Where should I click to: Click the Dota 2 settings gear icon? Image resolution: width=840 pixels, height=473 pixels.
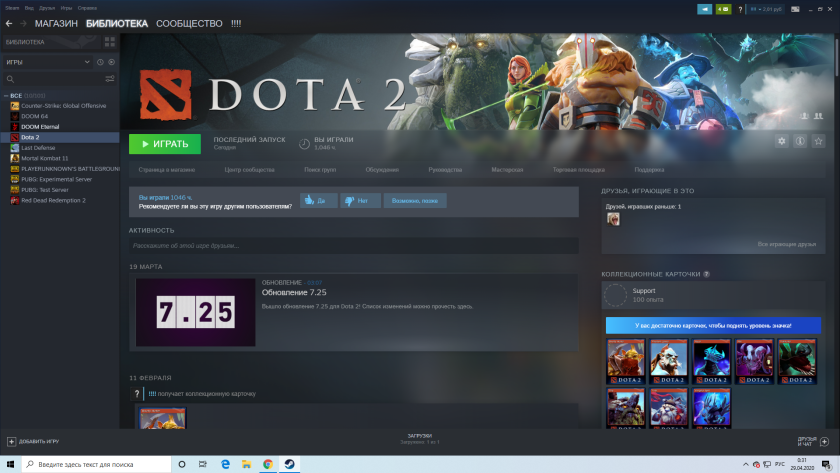tap(781, 142)
